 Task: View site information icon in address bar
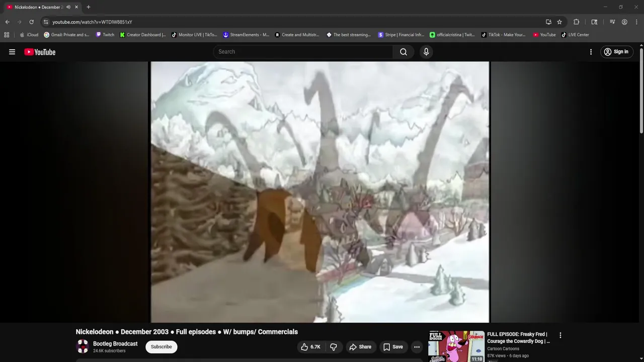point(46,22)
